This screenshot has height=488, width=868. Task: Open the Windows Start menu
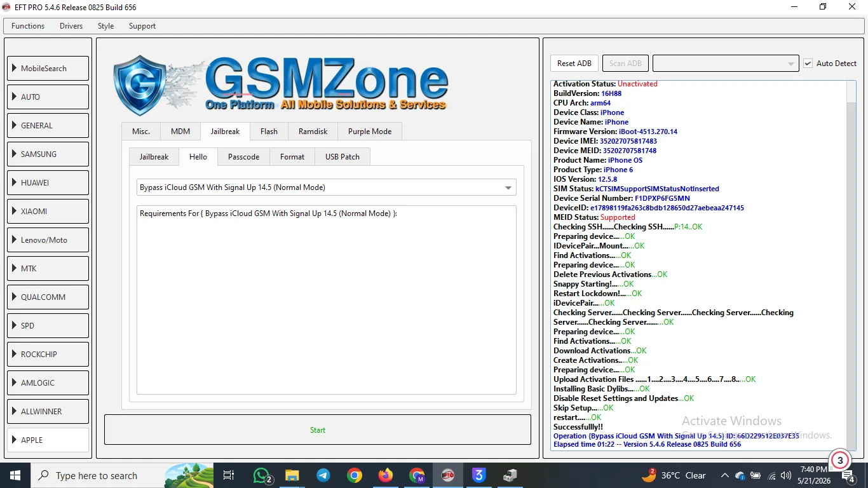(14, 475)
